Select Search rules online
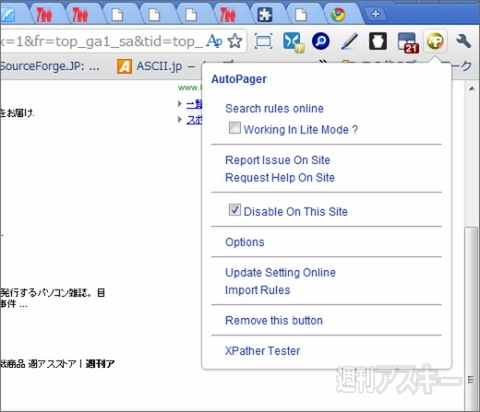 point(274,108)
